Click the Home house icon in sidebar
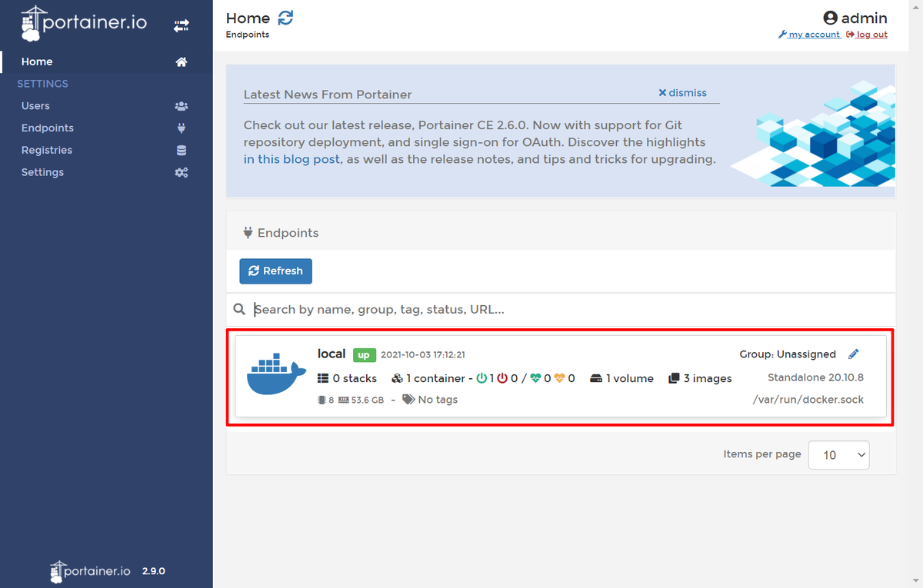923x588 pixels. coord(182,62)
